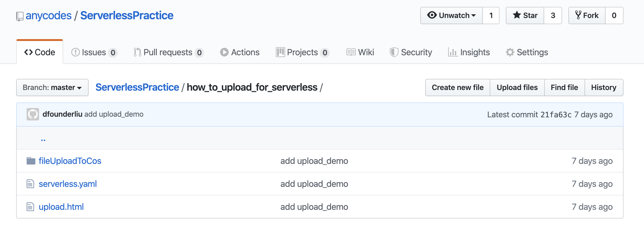Image resolution: width=644 pixels, height=239 pixels.
Task: Click the upload.html file icon
Action: pos(30,207)
